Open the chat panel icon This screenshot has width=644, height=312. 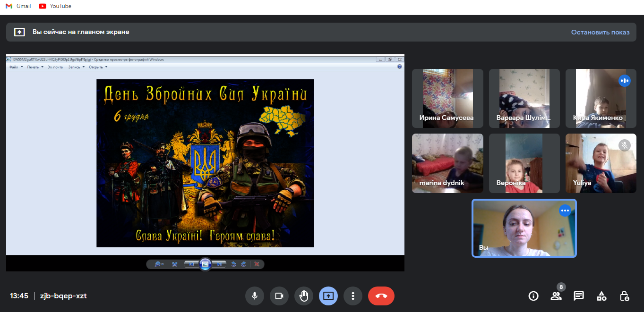[579, 296]
